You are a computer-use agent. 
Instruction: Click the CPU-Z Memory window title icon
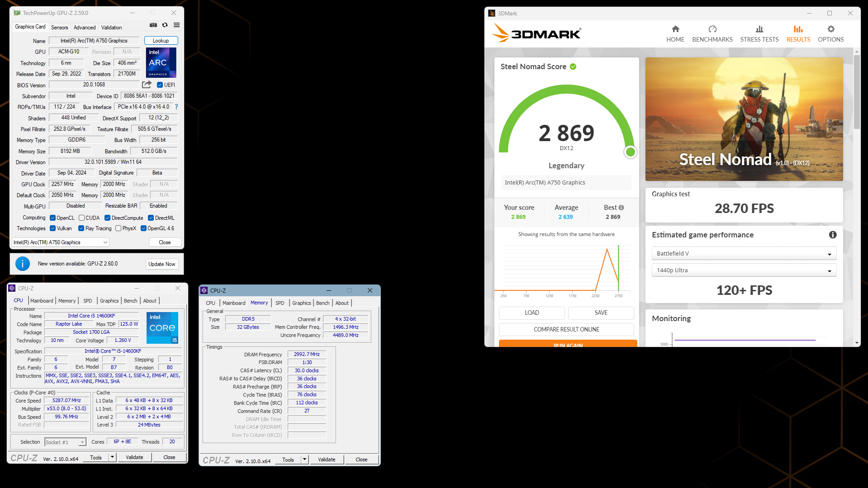(x=204, y=290)
